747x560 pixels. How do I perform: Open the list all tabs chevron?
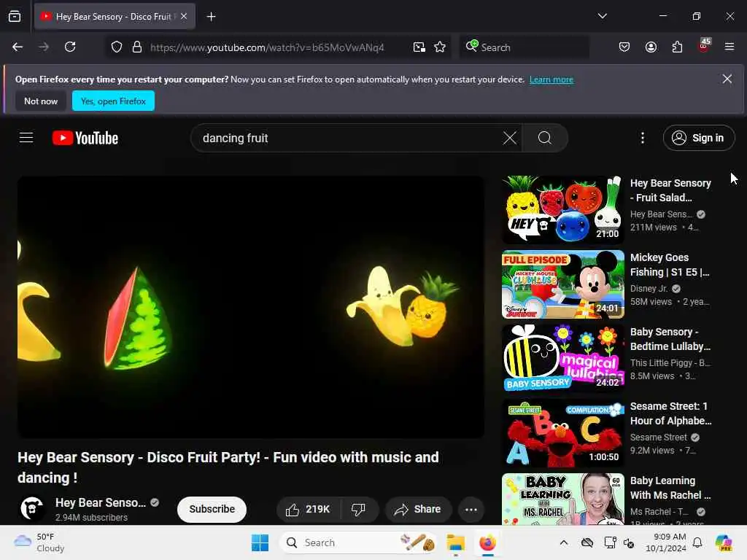point(602,16)
